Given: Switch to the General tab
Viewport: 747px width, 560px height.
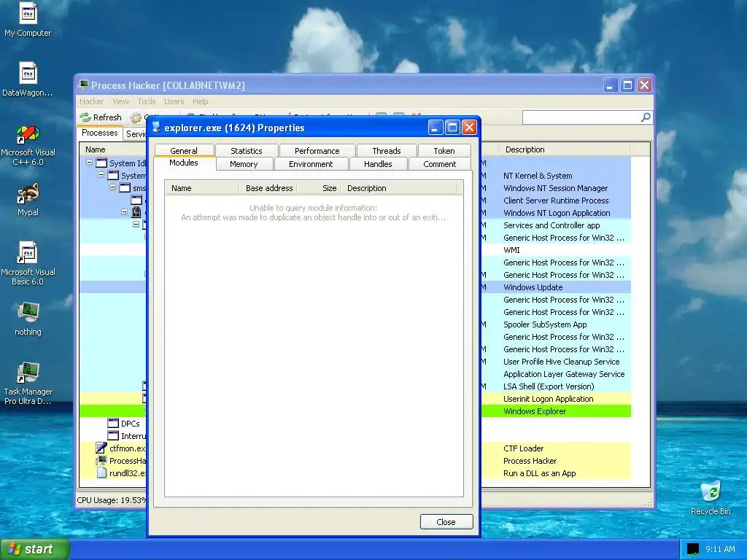Looking at the screenshot, I should point(183,150).
